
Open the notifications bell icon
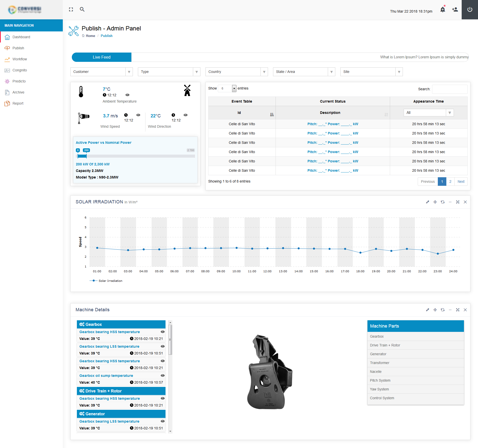tap(443, 10)
